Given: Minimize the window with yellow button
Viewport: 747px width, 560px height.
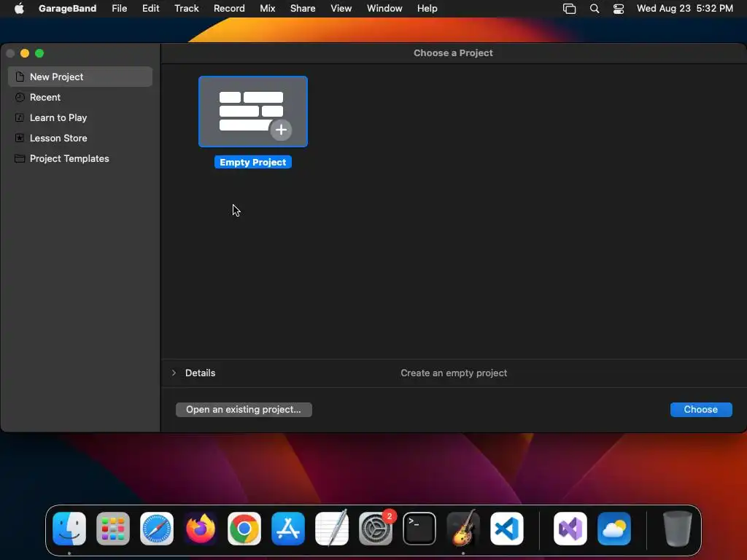Looking at the screenshot, I should (25, 53).
